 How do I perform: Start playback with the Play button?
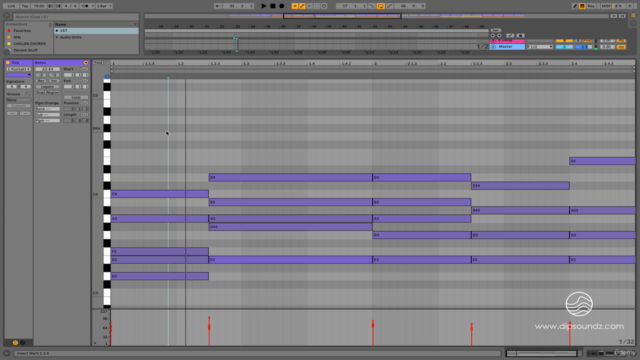click(263, 6)
